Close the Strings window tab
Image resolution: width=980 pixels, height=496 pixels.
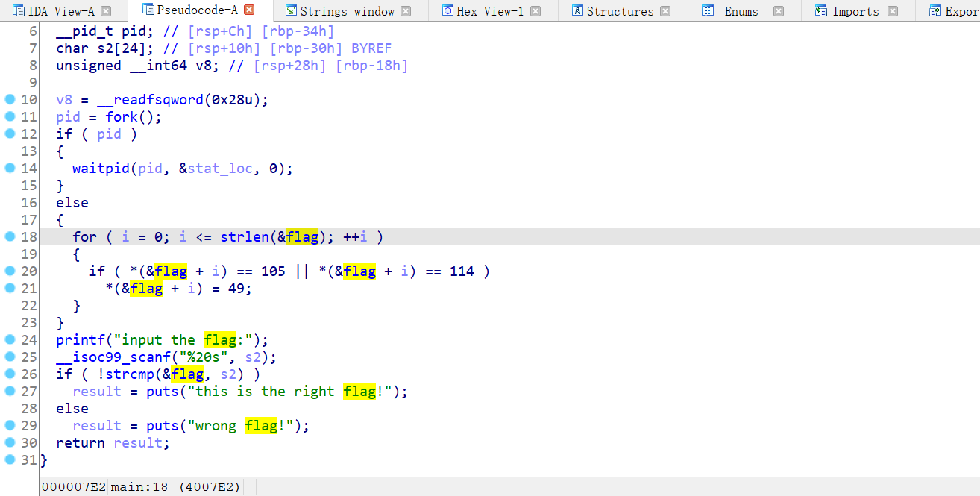click(x=406, y=11)
